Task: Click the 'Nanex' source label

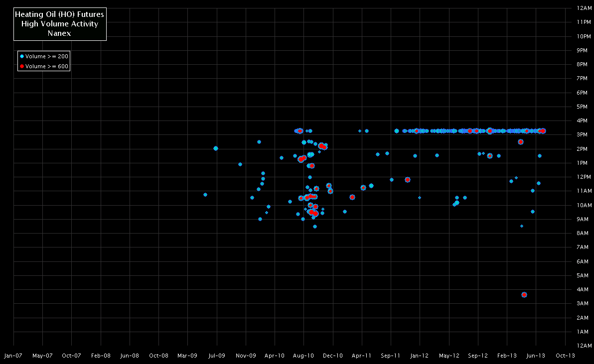Action: [x=59, y=33]
